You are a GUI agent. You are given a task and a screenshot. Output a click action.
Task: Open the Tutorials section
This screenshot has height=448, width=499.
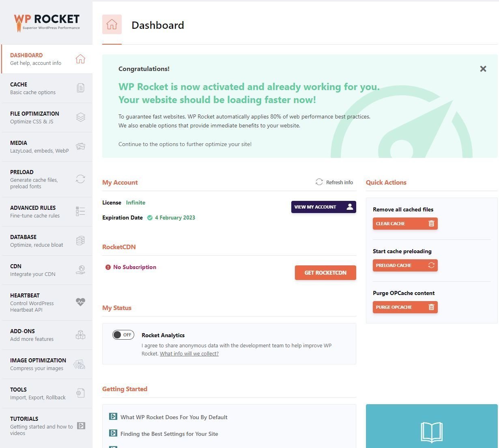click(47, 426)
